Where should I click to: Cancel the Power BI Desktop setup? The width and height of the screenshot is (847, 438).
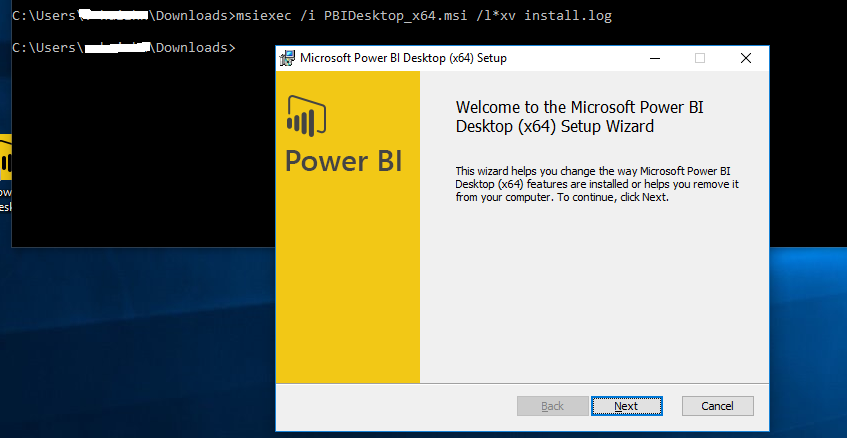tap(717, 406)
